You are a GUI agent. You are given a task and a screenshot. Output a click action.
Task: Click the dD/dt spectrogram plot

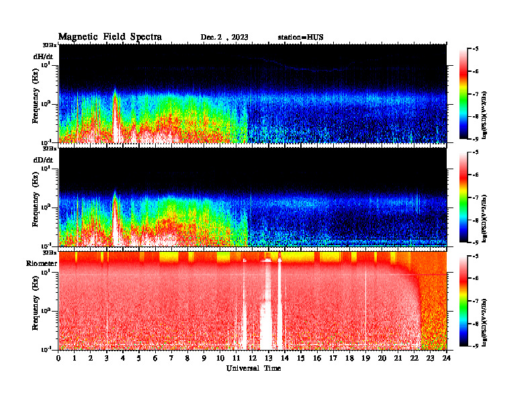pyautogui.click(x=253, y=197)
